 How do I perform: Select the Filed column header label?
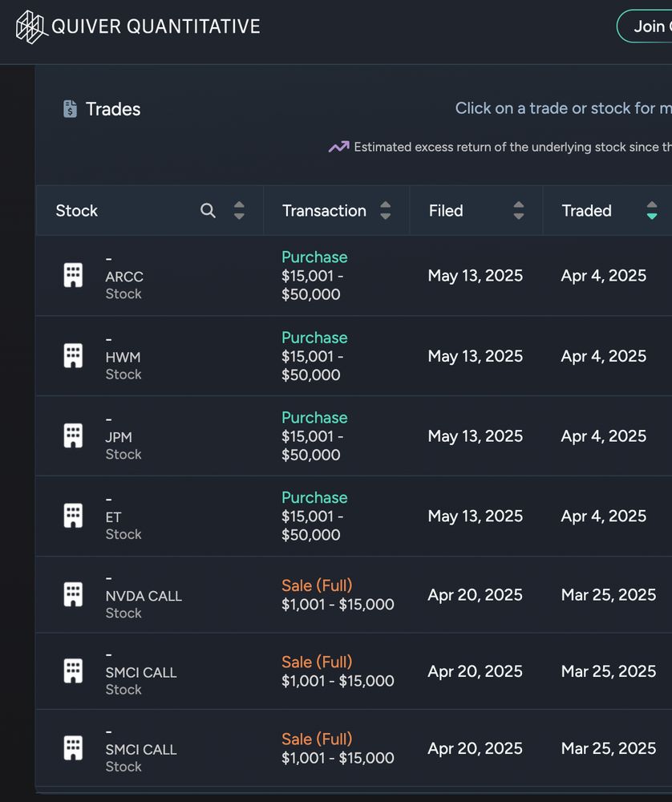[x=446, y=211]
